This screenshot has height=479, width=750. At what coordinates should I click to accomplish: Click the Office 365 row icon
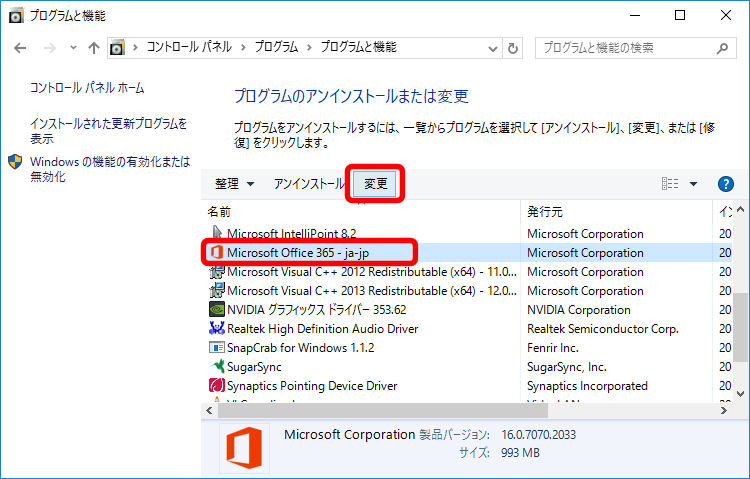pos(217,252)
